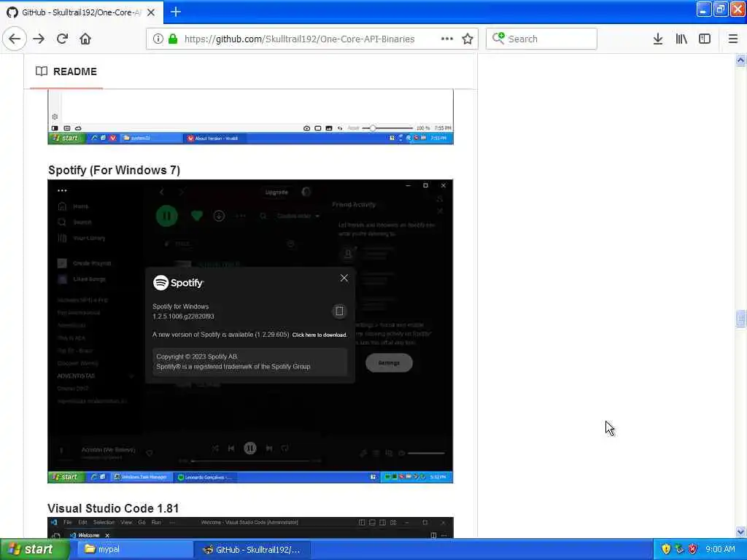
Task: Reload the current GitHub page
Action: coord(62,39)
